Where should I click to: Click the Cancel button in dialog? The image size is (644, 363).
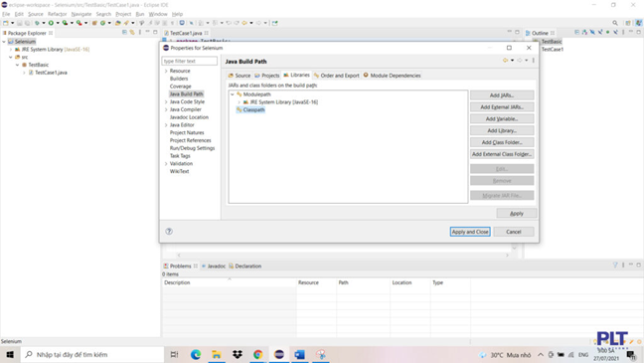tap(514, 232)
